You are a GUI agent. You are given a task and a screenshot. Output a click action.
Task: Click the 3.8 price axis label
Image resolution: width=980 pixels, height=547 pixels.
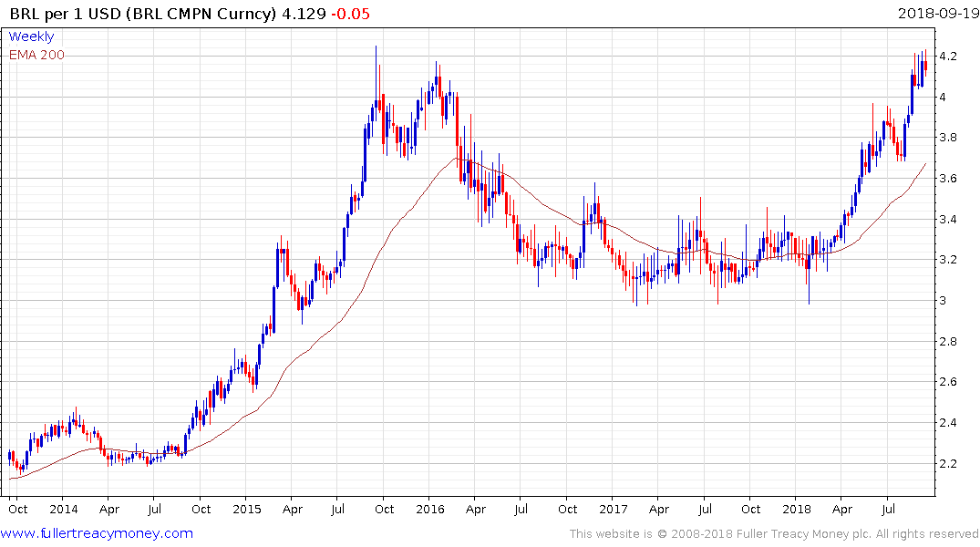(x=948, y=138)
